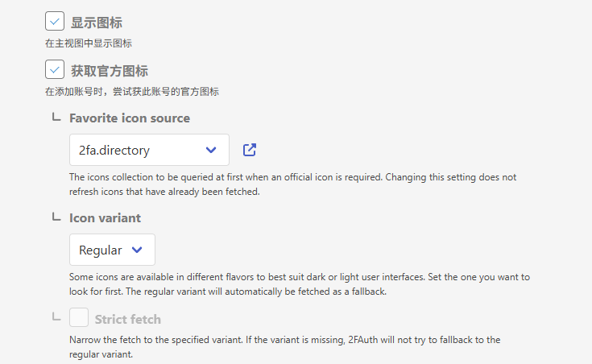Viewport: 592px width, 364px height.
Task: Uncheck the 获取官方图标 checkbox
Action: 55,70
